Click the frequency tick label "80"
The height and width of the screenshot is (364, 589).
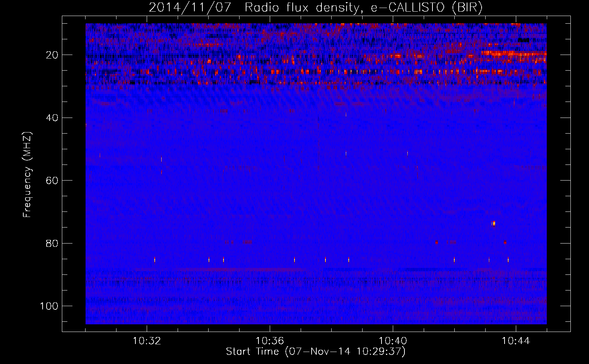(x=52, y=243)
